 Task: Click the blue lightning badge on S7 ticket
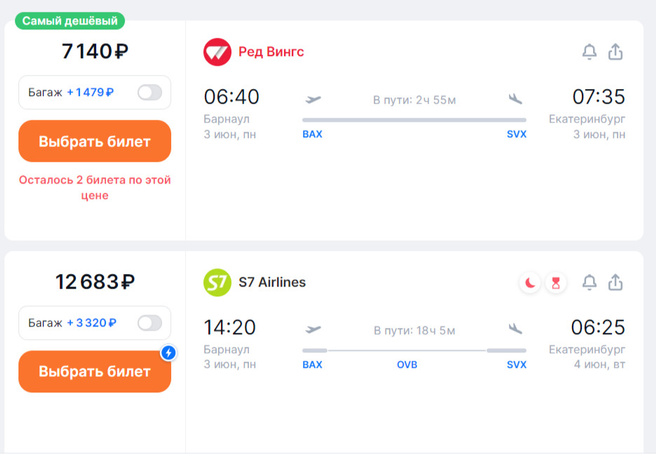click(x=169, y=352)
